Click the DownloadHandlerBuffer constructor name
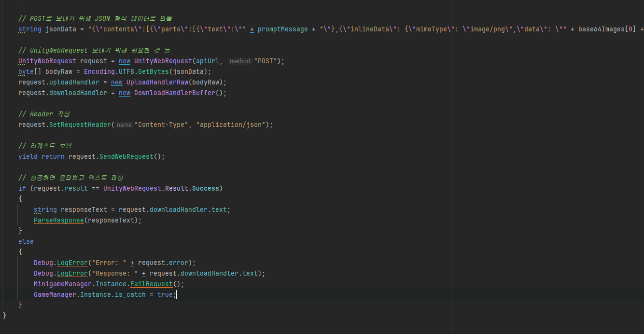This screenshot has height=334, width=644. [174, 93]
